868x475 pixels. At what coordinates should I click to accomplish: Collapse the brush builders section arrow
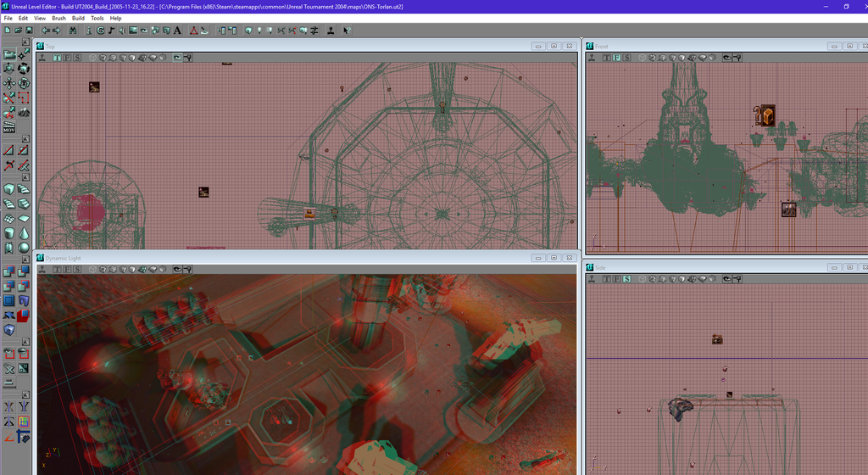25,177
